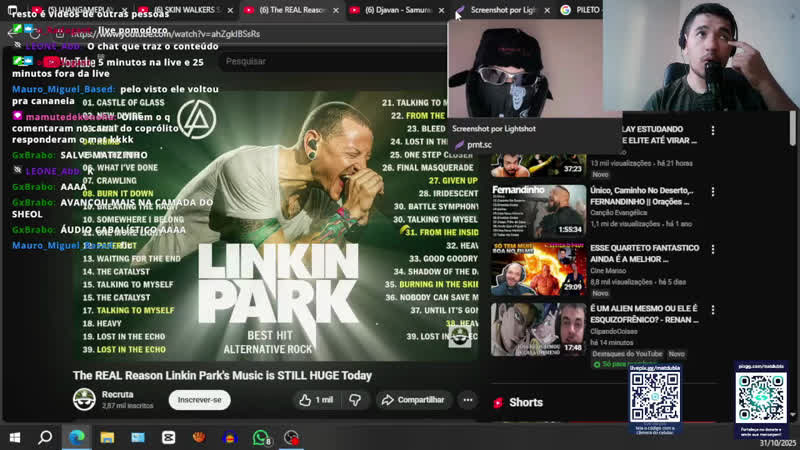Open File Explorer from taskbar
This screenshot has height=450, width=800.
(107, 438)
